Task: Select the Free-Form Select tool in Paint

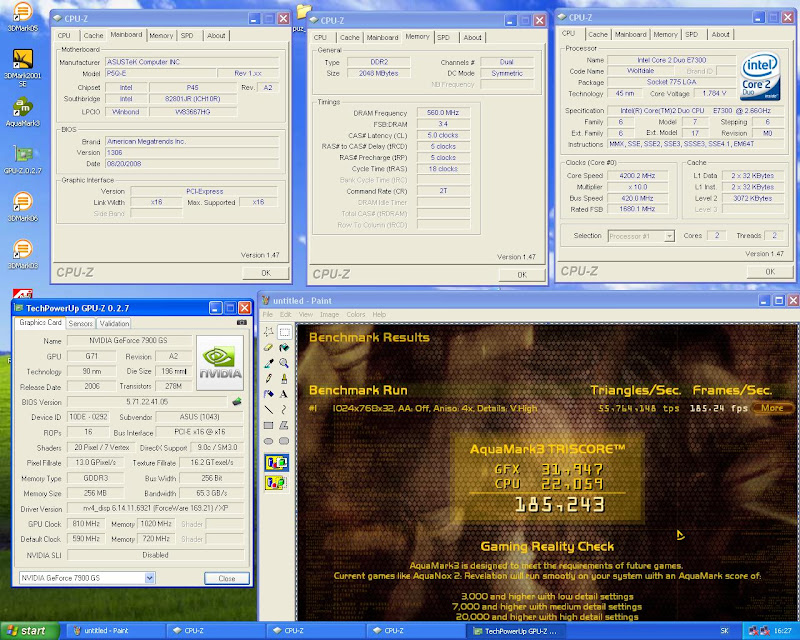Action: coord(268,332)
